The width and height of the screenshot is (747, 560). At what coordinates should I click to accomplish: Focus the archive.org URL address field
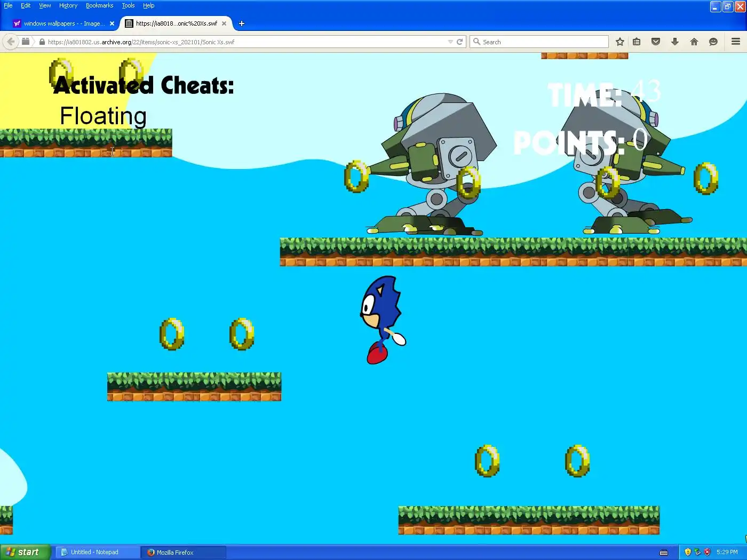tap(245, 42)
